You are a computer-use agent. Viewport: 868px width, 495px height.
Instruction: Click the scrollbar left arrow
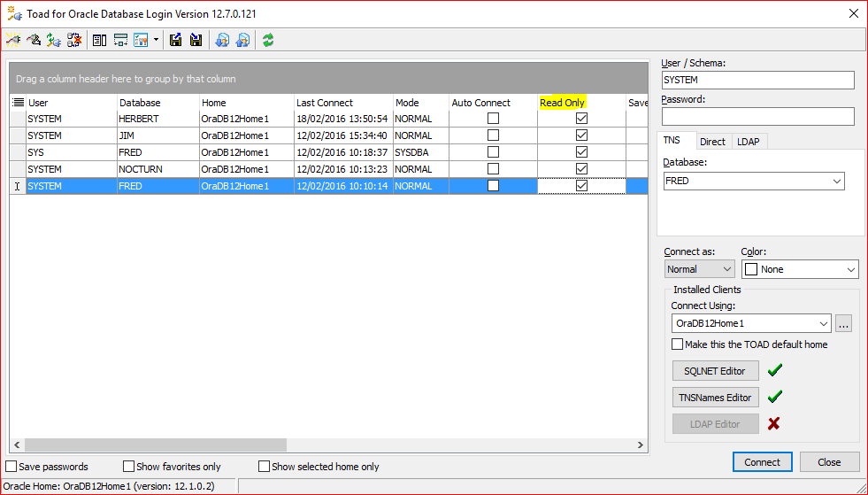(x=17, y=445)
